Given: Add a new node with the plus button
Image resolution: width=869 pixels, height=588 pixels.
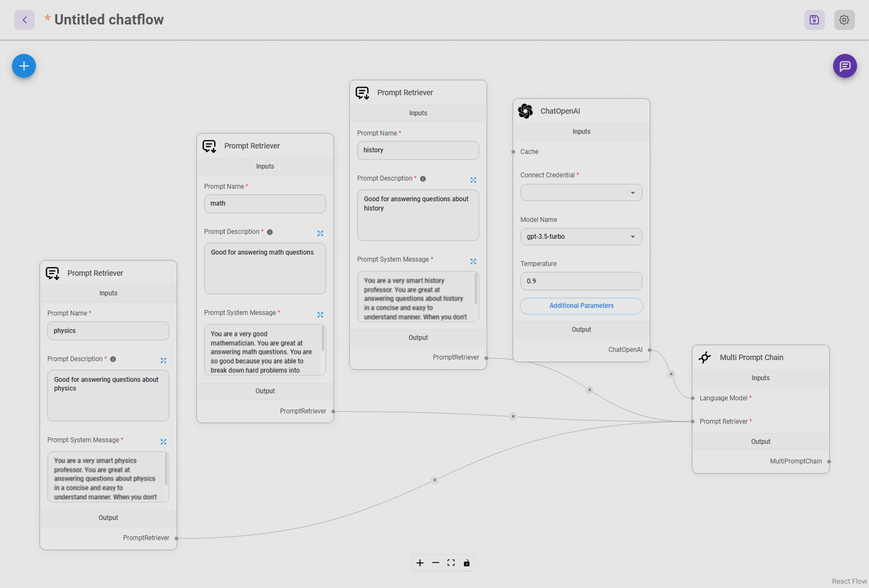Looking at the screenshot, I should pyautogui.click(x=24, y=66).
